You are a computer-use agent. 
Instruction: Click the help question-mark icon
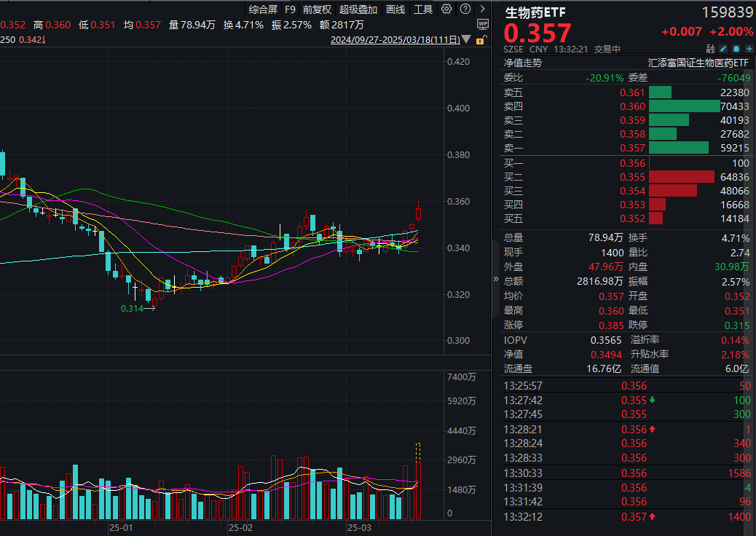(465, 9)
